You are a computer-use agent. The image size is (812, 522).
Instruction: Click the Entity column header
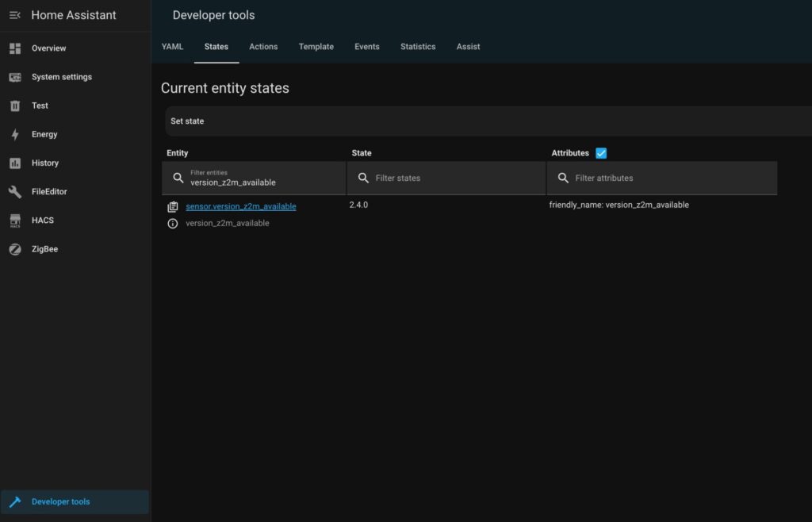177,153
